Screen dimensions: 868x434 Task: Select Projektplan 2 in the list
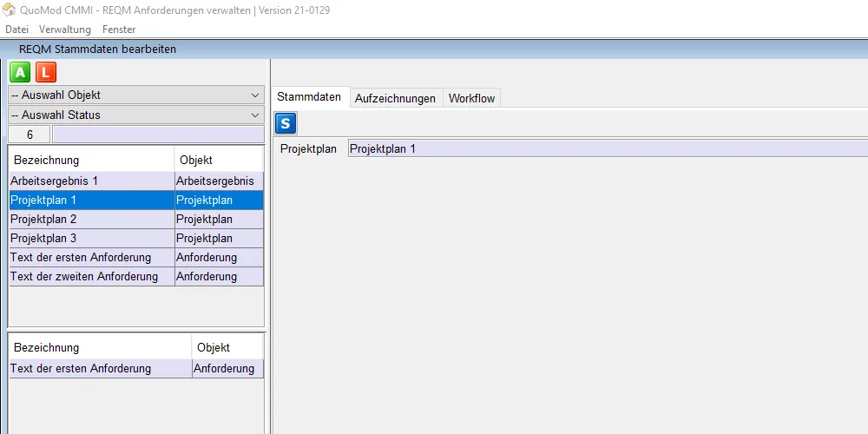click(x=91, y=219)
